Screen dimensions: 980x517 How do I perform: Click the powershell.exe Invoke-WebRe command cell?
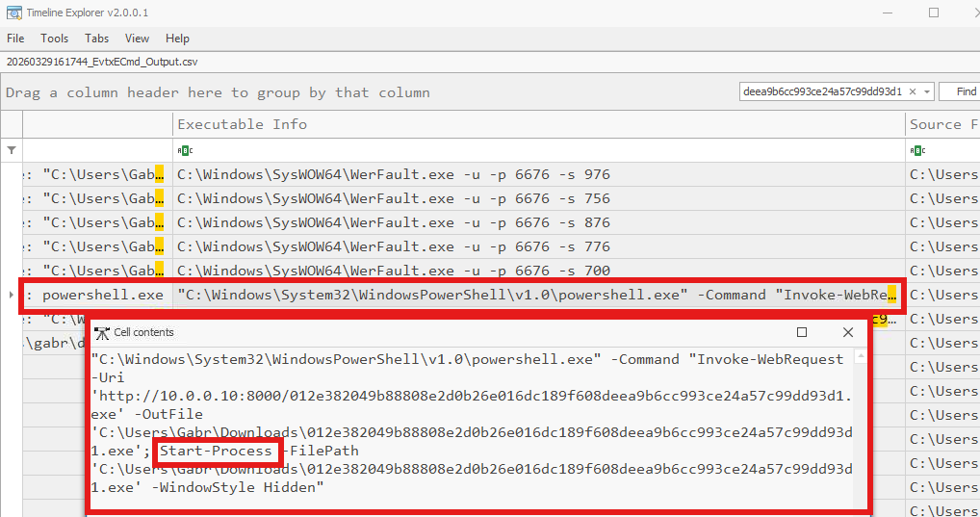(537, 295)
